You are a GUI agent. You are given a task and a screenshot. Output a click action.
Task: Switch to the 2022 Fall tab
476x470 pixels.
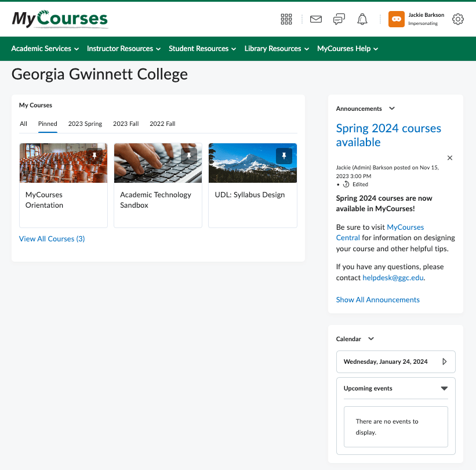point(162,124)
